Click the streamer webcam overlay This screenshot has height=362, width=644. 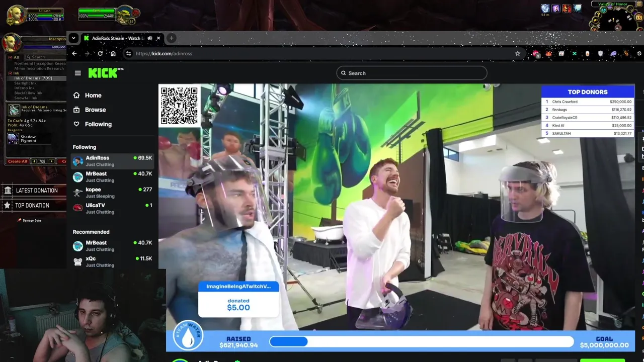coord(83,315)
